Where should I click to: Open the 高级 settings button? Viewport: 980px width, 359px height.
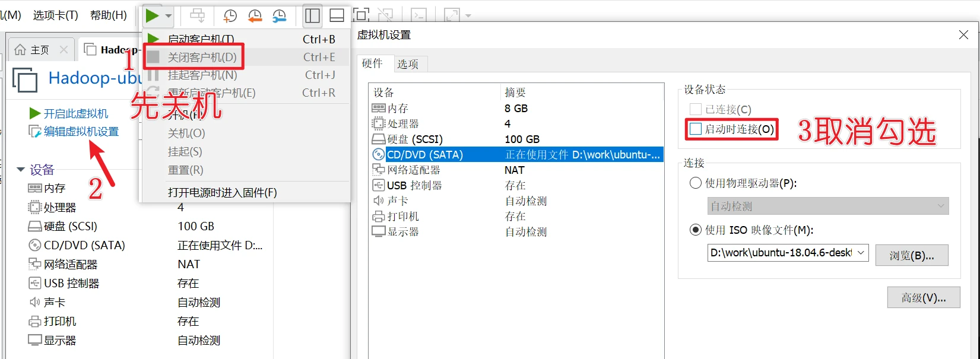[924, 298]
